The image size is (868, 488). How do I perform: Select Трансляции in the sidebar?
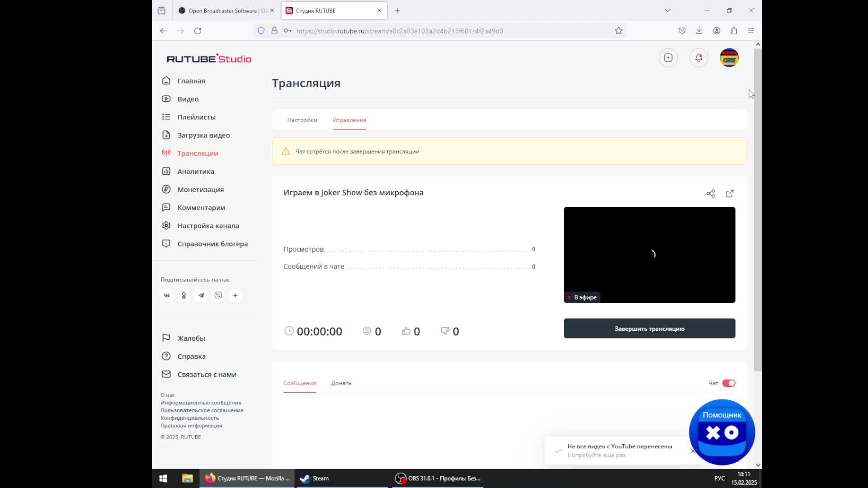[x=190, y=153]
